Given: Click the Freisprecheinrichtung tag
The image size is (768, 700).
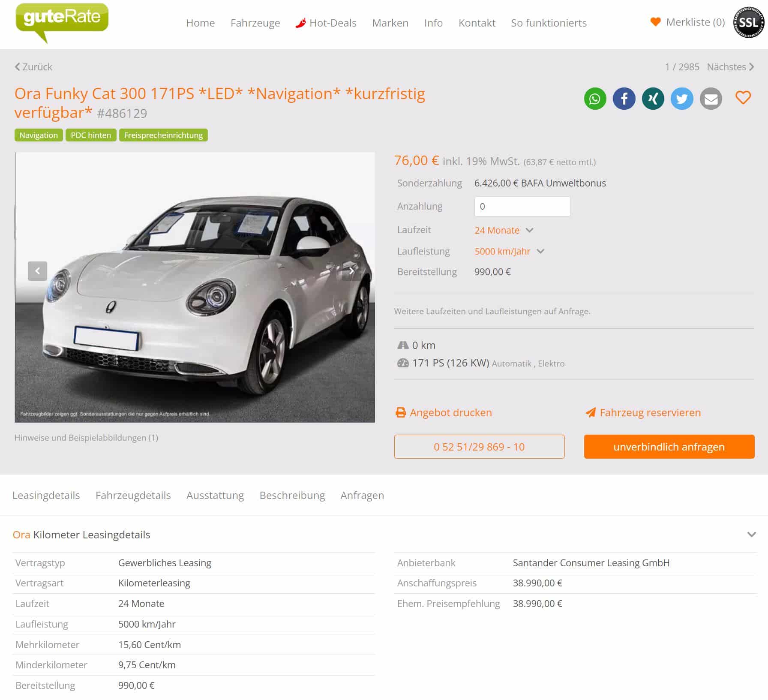Looking at the screenshot, I should tap(163, 135).
